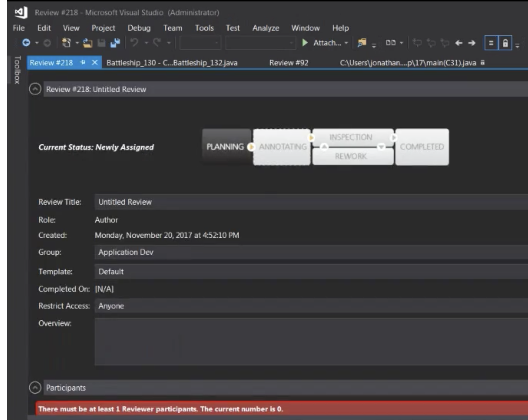Click the left arrow navigation icon in toolbar
The width and height of the screenshot is (528, 420).
point(459,43)
